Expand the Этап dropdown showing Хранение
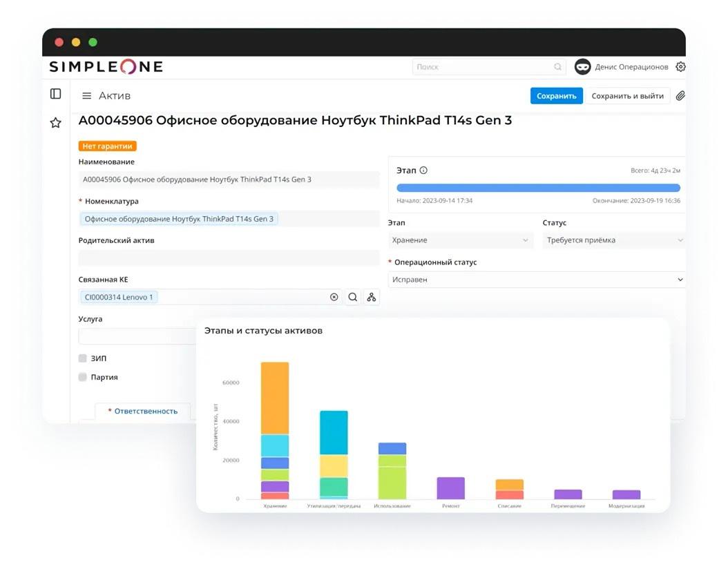Viewport: 728px width, 569px height. click(x=460, y=240)
